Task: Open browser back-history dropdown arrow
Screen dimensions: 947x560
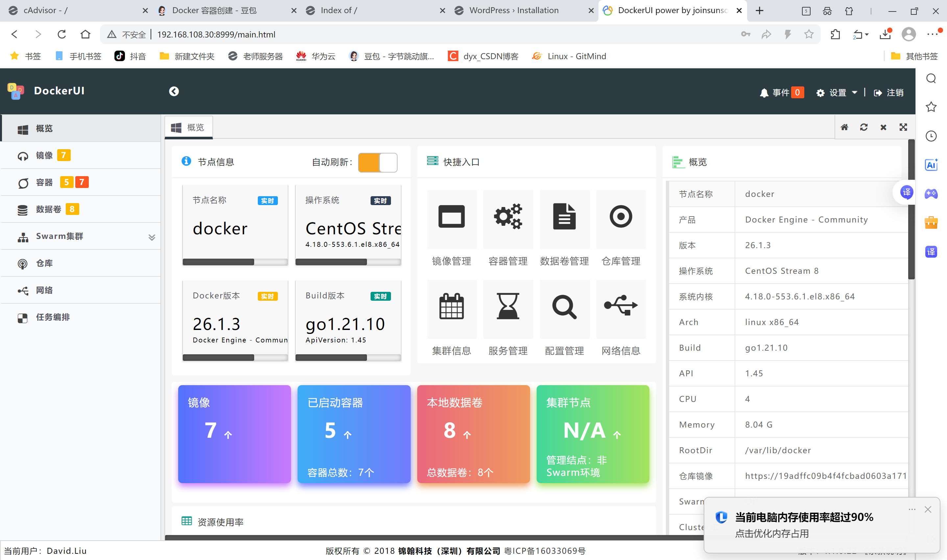Action: [x=867, y=35]
